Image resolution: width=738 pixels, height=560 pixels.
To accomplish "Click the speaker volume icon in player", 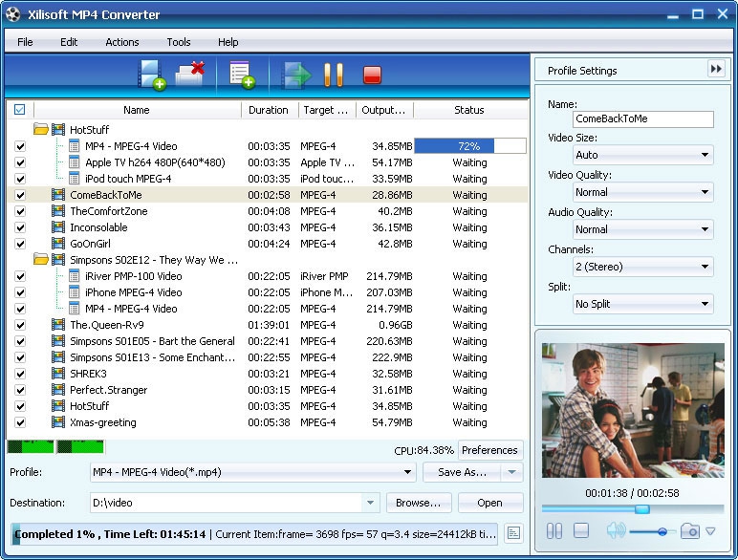I will tap(616, 531).
